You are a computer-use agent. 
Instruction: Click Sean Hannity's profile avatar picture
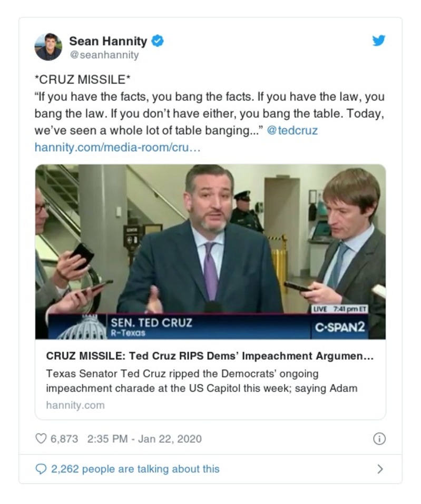tap(48, 47)
